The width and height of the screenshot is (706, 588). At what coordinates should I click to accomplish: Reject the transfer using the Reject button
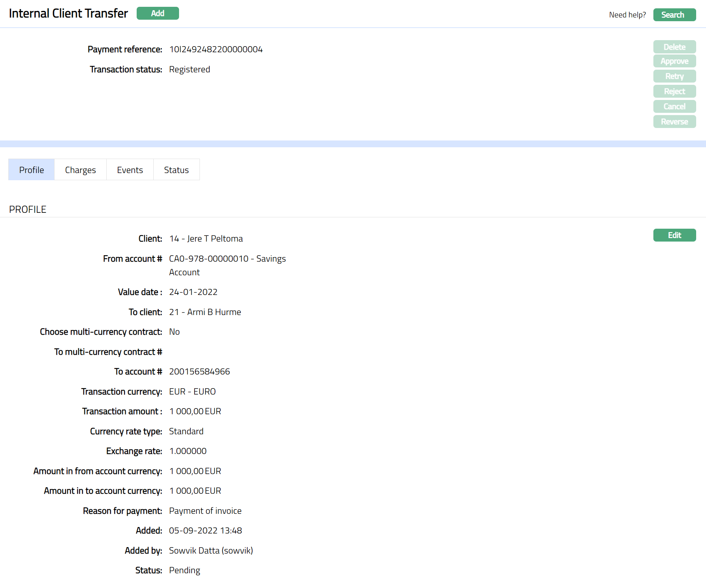pyautogui.click(x=674, y=92)
